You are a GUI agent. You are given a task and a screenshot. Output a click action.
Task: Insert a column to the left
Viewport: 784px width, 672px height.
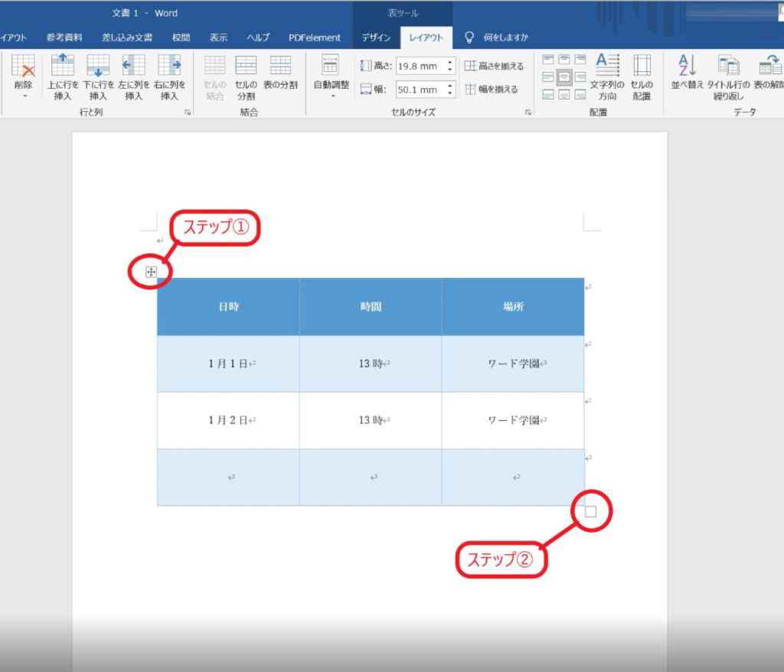(x=133, y=67)
